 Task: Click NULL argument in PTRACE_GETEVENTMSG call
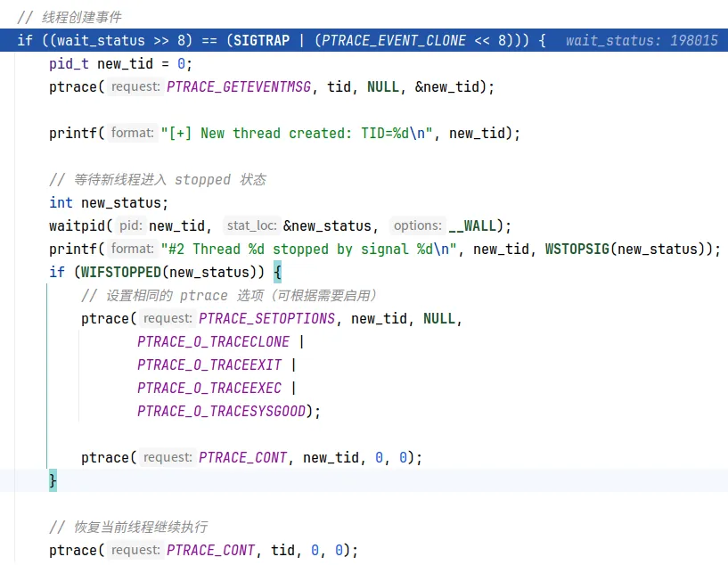coord(383,86)
